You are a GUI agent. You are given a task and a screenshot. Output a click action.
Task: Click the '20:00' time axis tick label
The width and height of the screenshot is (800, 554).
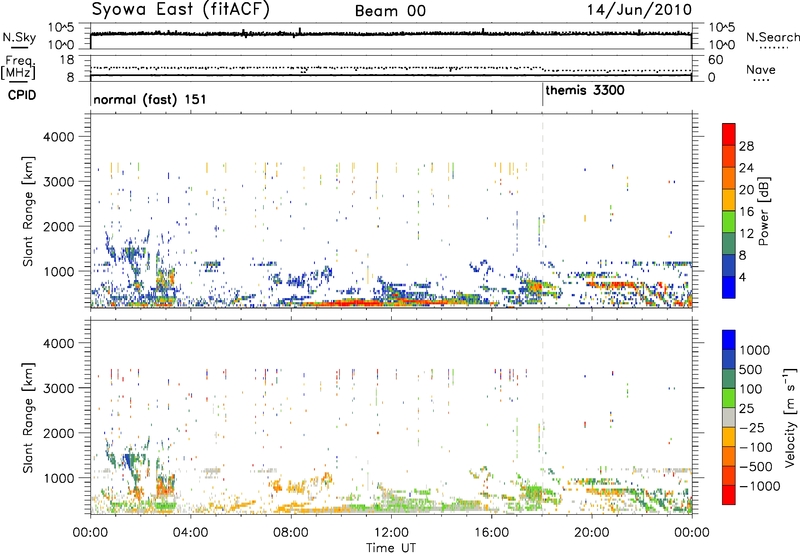click(592, 533)
